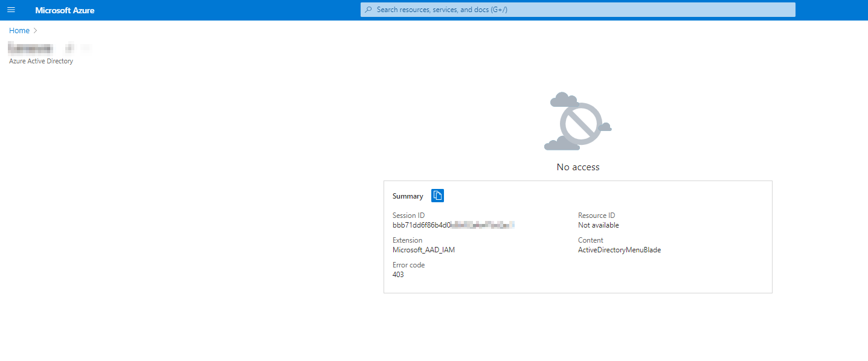Click the search magnifier icon
The image size is (868, 361).
click(x=368, y=10)
